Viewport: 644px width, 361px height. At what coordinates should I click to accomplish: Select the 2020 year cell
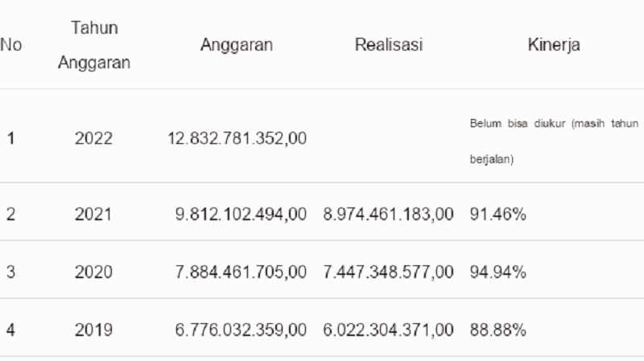tap(93, 272)
